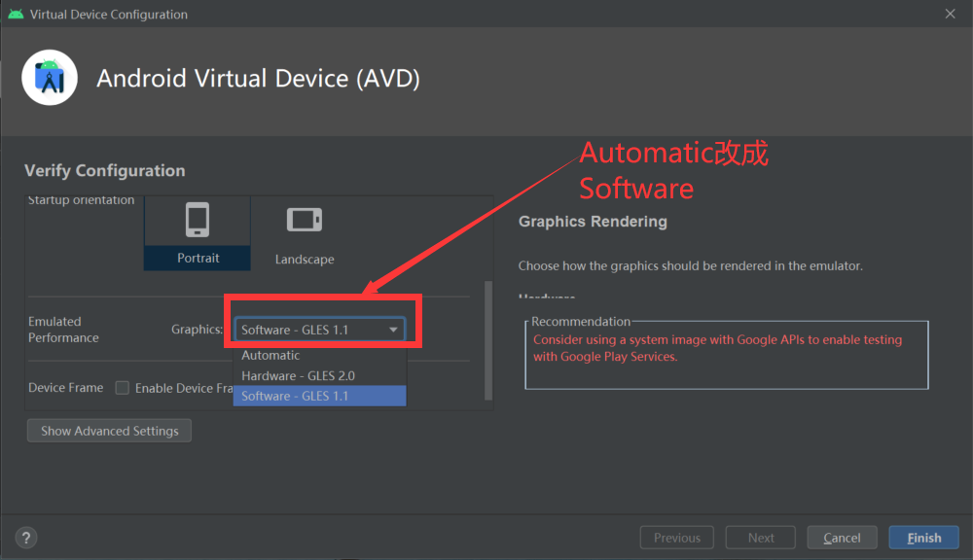The image size is (973, 560).
Task: Click the settings panel vertical scrollbar
Action: tap(488, 340)
